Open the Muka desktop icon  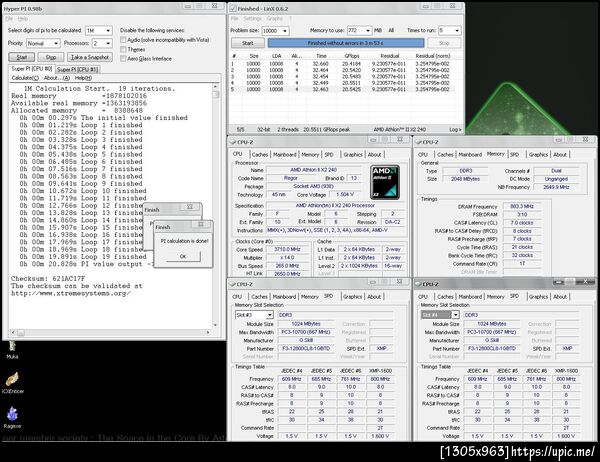pos(12,349)
